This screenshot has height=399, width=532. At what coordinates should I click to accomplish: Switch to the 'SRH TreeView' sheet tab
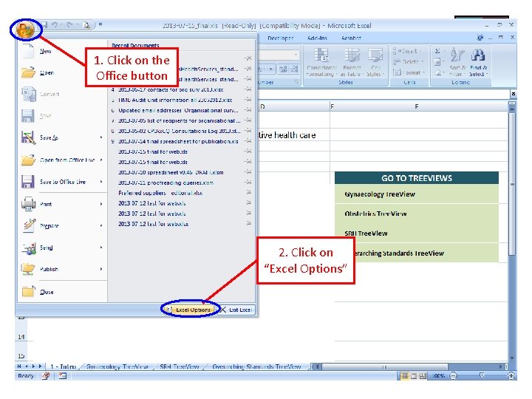179,366
